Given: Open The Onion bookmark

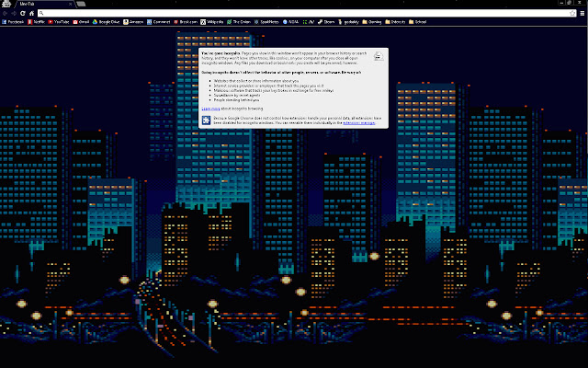Looking at the screenshot, I should (239, 22).
